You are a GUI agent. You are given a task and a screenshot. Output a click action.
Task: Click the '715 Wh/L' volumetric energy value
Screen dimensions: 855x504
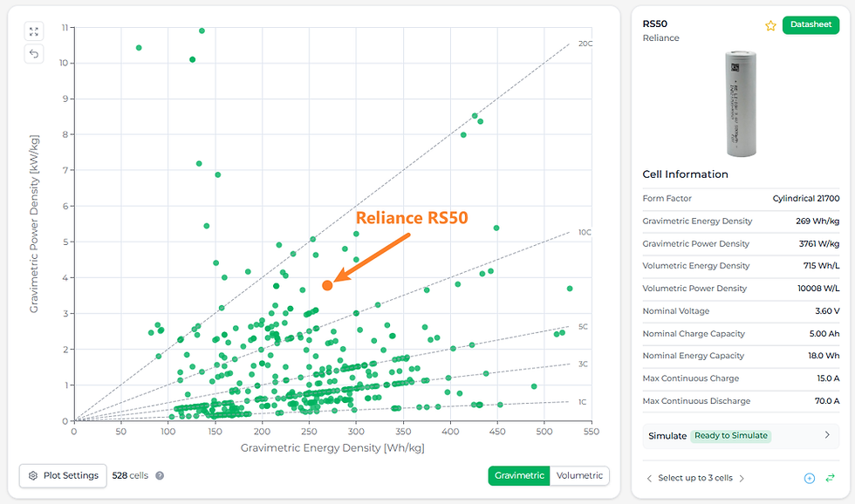tap(821, 266)
